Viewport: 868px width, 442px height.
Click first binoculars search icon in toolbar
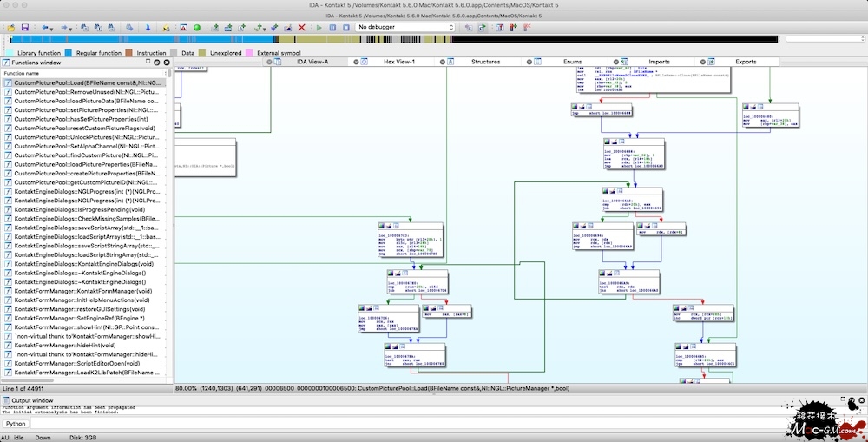84,27
